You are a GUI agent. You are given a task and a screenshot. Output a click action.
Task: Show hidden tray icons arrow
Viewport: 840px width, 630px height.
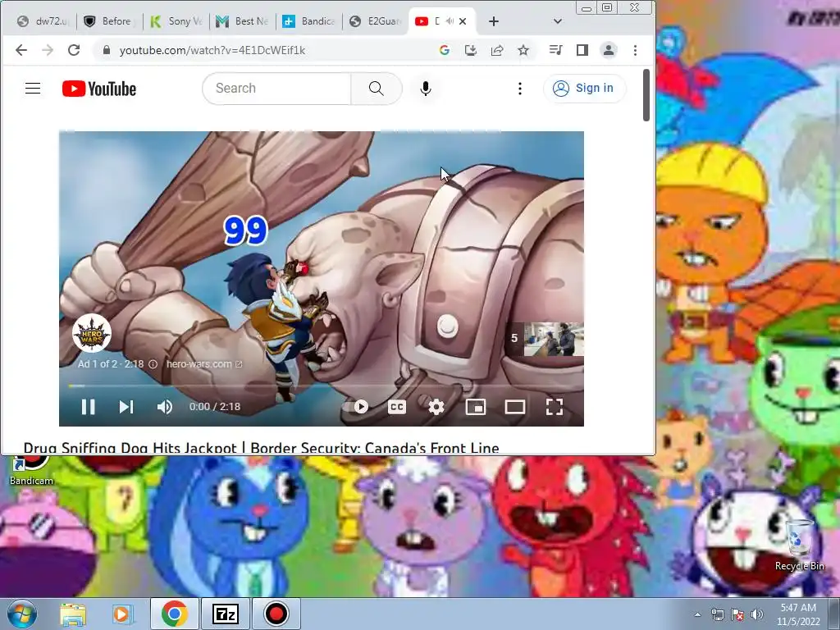697,614
